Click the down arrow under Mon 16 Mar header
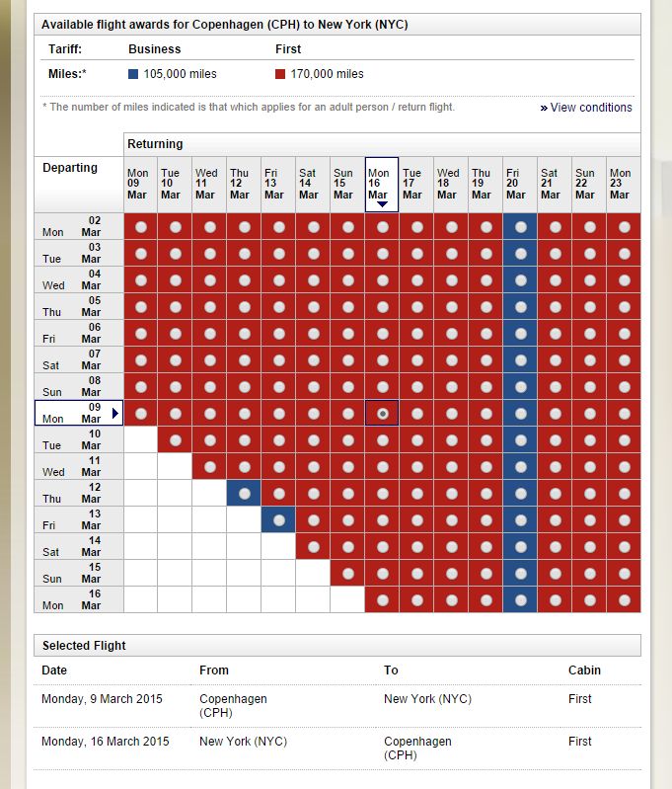 [x=382, y=204]
